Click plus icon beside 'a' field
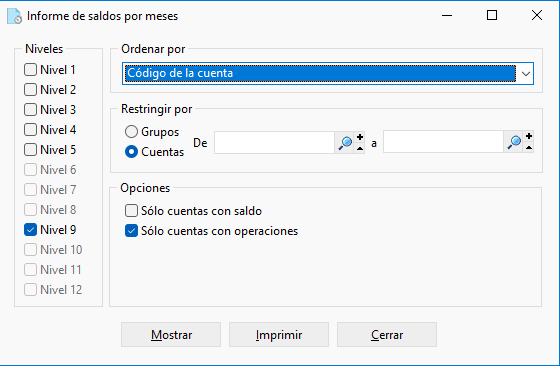Image resolution: width=560 pixels, height=366 pixels. [x=529, y=136]
